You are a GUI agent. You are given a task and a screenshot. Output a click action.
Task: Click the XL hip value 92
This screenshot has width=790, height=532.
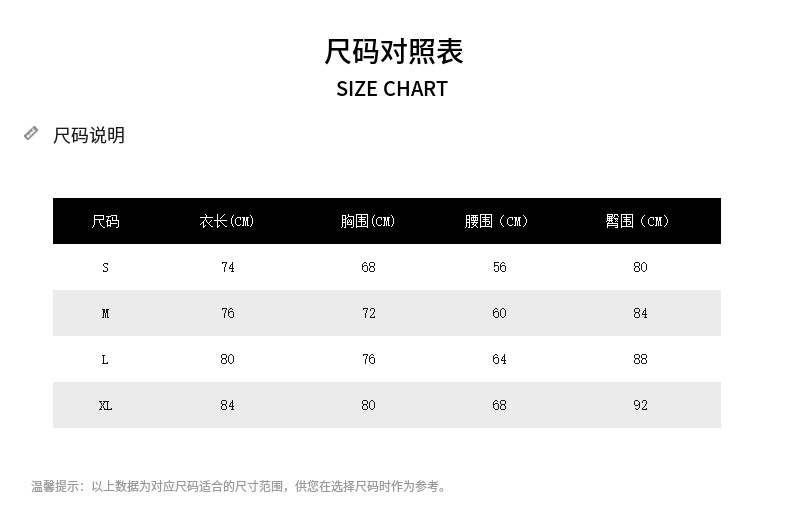640,405
